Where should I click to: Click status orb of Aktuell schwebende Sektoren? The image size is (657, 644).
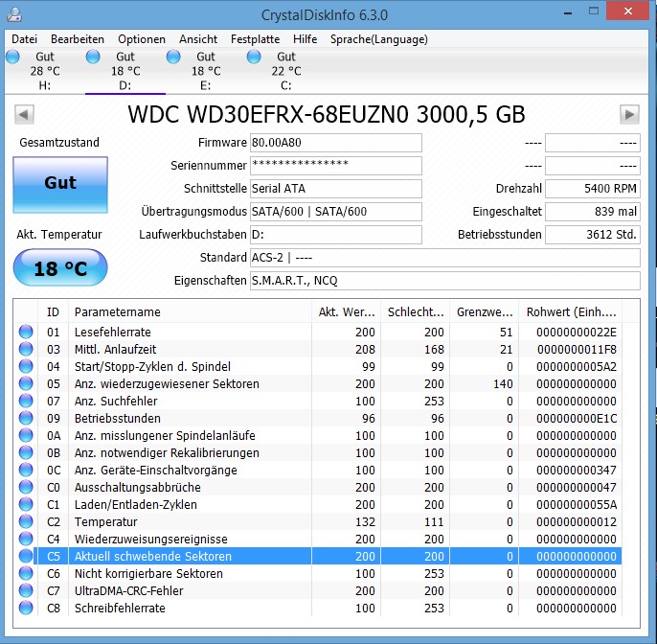click(x=26, y=556)
